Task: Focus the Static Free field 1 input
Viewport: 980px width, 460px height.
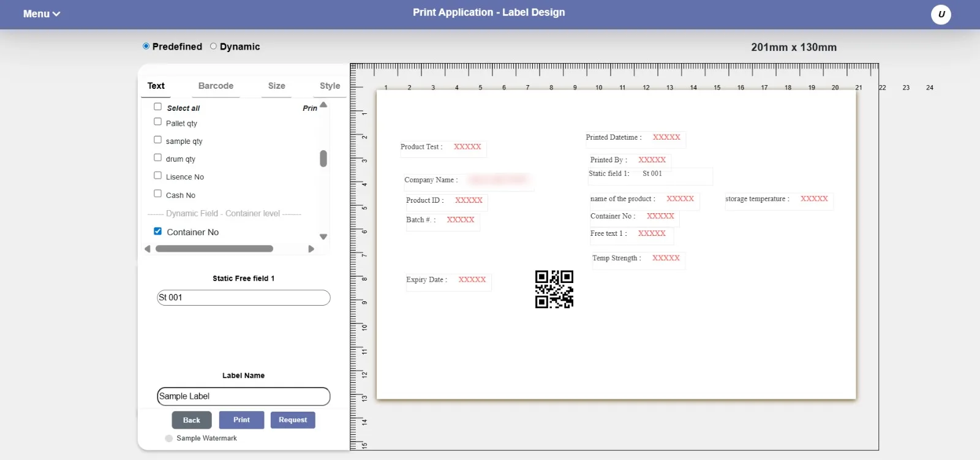Action: pyautogui.click(x=244, y=298)
